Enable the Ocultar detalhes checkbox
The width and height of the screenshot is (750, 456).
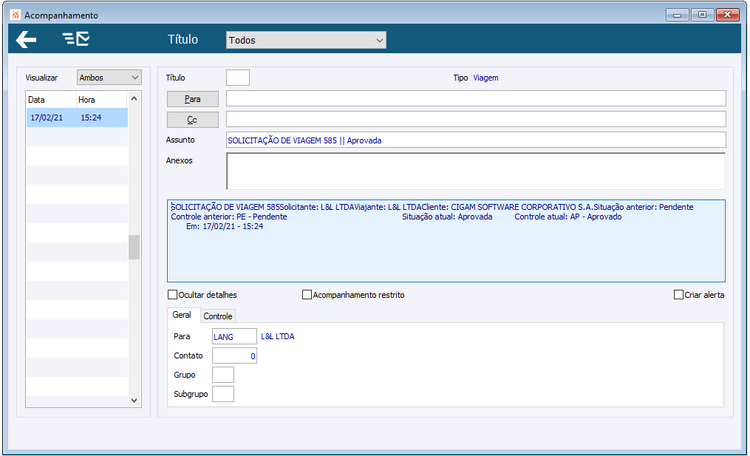tap(173, 295)
